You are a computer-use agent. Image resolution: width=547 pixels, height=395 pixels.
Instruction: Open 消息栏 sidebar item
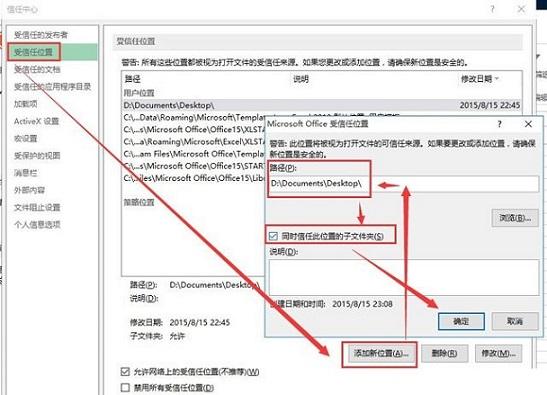[x=25, y=173]
